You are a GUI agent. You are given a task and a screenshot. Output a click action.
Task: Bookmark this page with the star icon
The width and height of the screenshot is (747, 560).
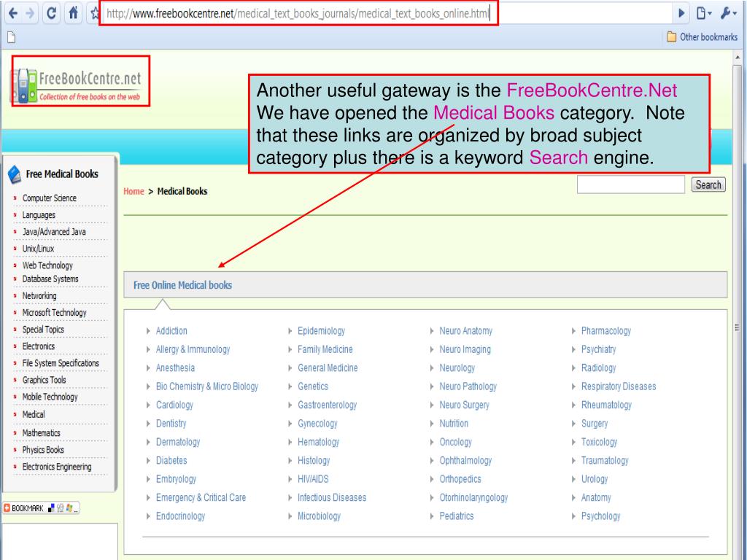95,12
